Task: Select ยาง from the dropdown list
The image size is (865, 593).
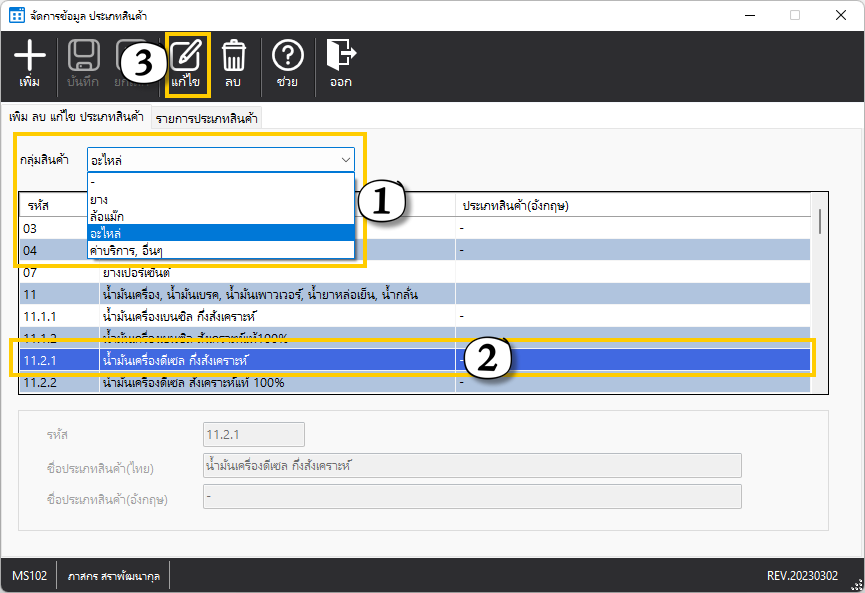Action: tap(100, 199)
